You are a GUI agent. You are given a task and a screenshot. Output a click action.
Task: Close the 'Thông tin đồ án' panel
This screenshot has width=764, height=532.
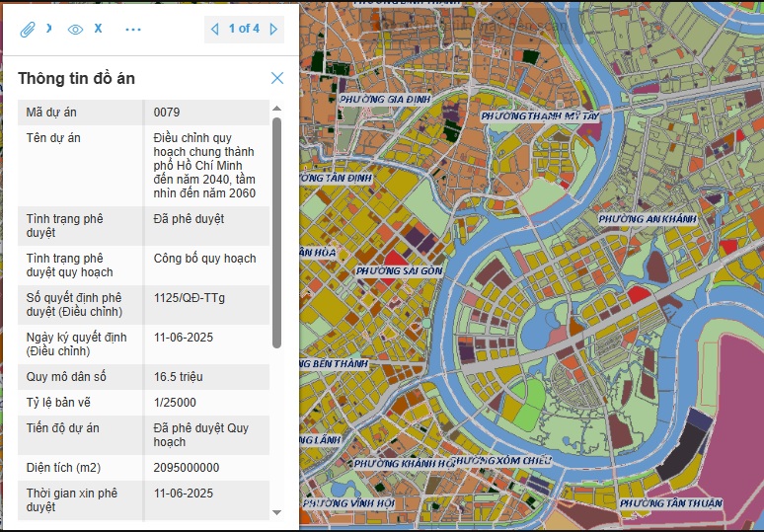tap(277, 78)
